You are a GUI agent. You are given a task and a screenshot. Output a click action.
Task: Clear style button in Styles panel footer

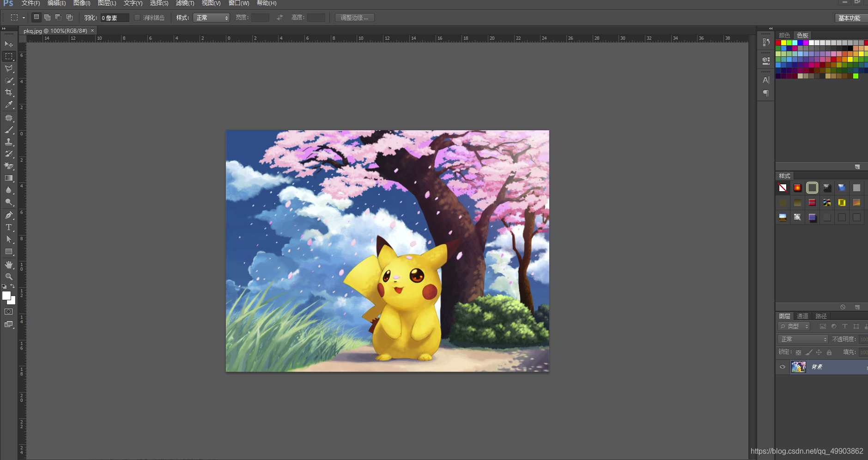[x=843, y=307]
